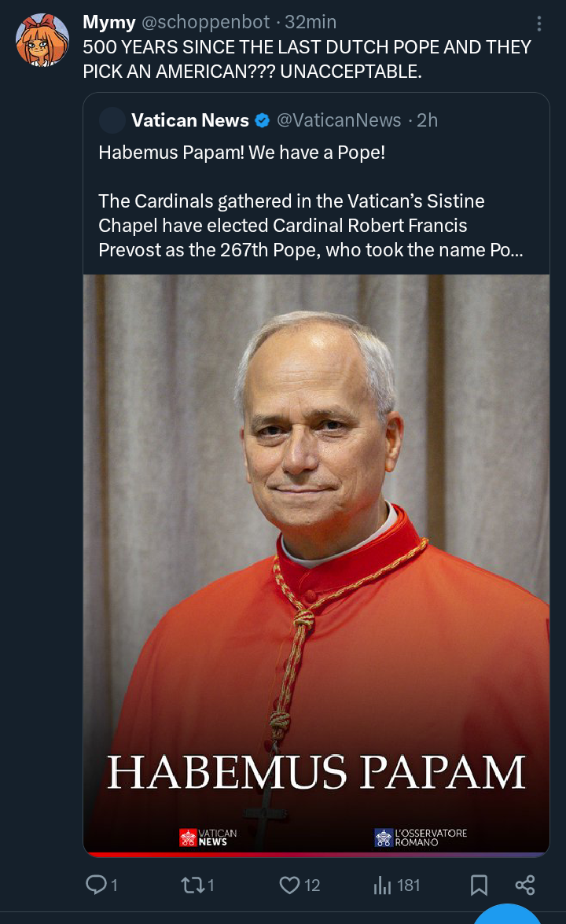Image resolution: width=566 pixels, height=924 pixels.
Task: Open Vatican News profile picture in quote
Action: 112,120
